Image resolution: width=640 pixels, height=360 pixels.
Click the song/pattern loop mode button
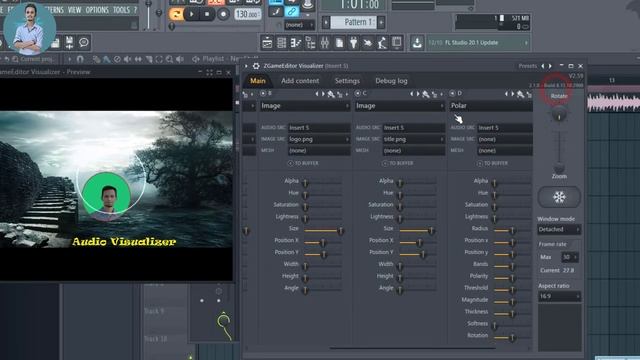(176, 14)
